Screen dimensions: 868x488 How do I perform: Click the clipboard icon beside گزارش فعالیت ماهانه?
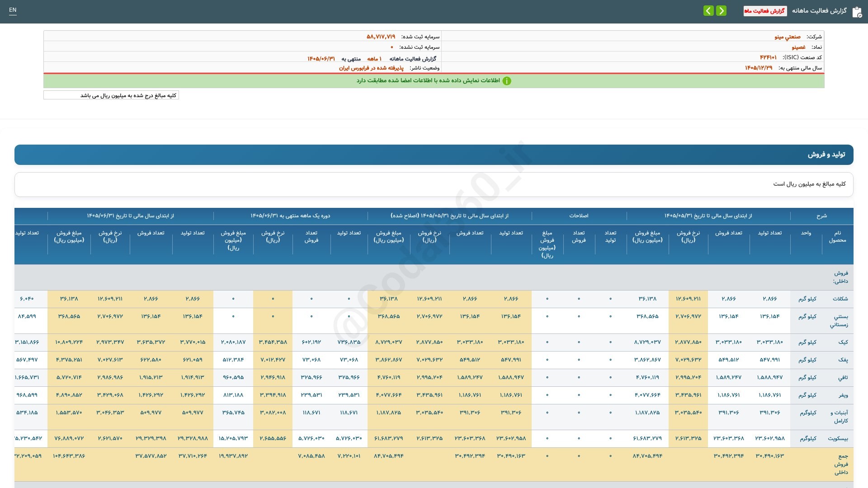coord(857,12)
